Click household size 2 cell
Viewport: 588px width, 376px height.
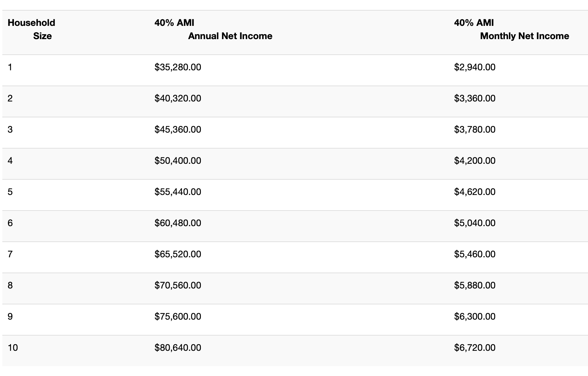click(x=10, y=98)
